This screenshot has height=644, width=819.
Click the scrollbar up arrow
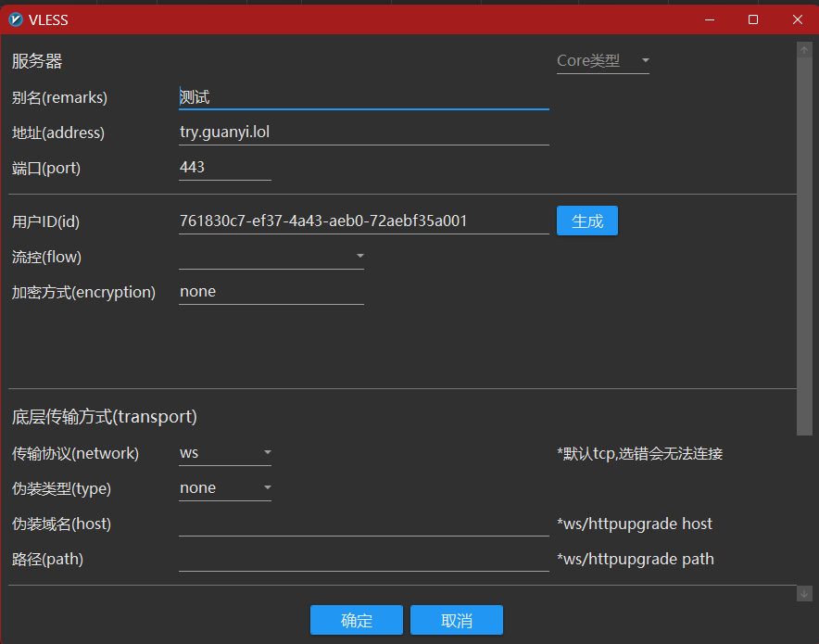[x=804, y=49]
